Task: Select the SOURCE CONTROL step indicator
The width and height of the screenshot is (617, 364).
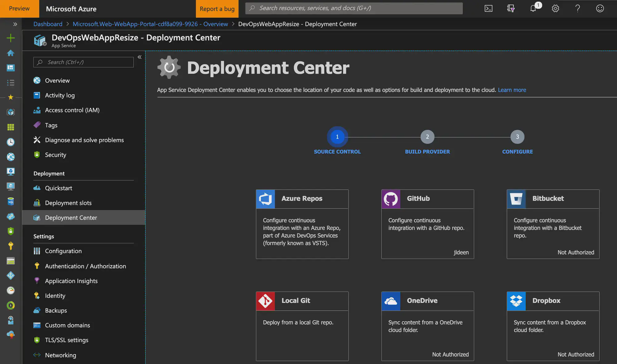Action: pos(337,137)
